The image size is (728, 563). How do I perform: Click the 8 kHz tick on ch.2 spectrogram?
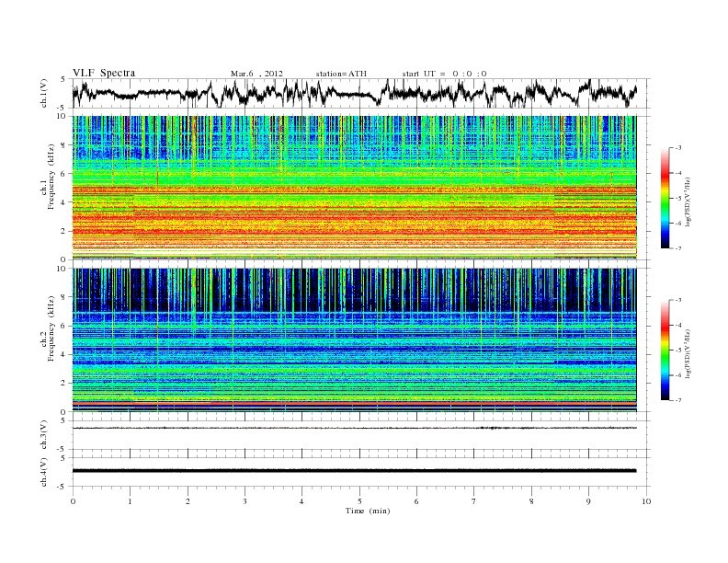(x=63, y=297)
